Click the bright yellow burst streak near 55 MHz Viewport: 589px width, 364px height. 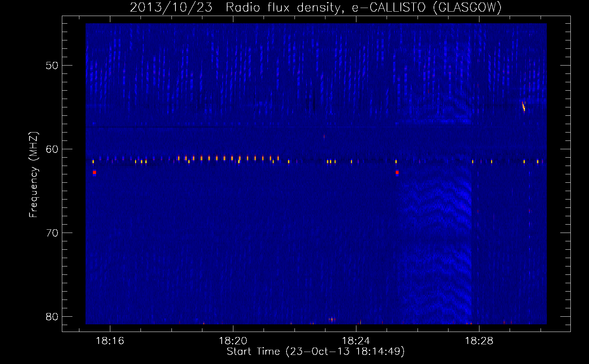[523, 106]
